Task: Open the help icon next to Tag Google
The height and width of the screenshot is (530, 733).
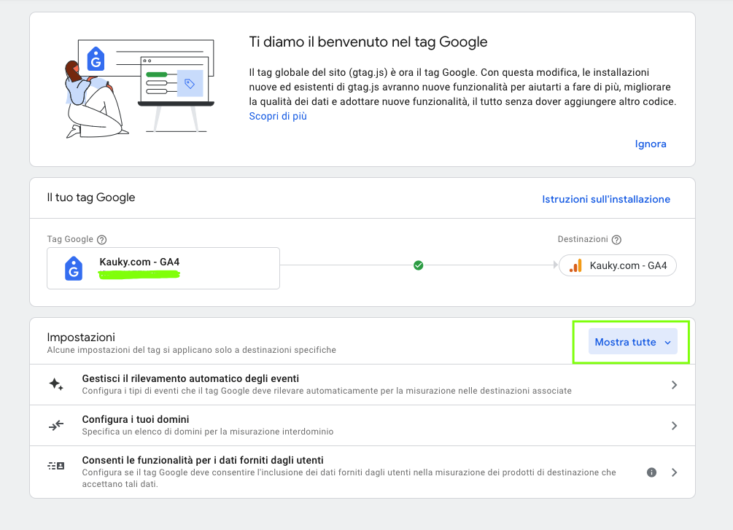Action: tap(101, 240)
